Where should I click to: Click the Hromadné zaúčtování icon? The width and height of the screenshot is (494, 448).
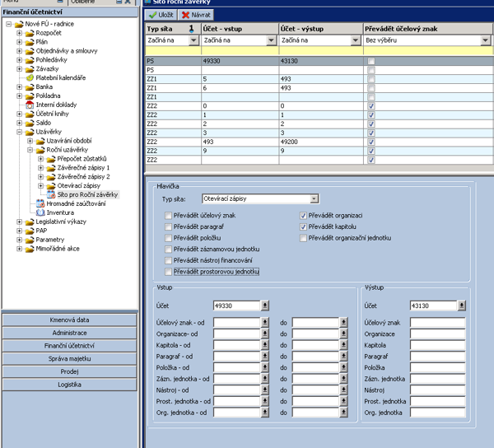(x=40, y=203)
